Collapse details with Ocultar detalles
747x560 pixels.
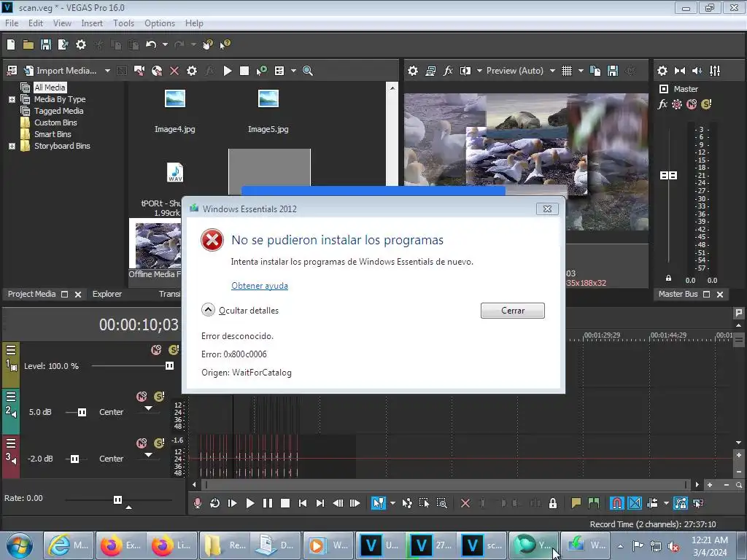(240, 311)
